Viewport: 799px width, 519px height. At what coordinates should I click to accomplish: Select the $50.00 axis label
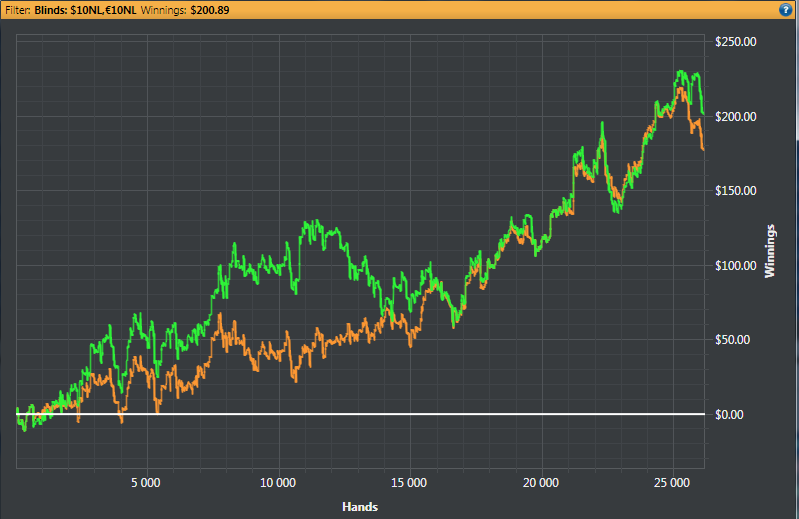point(733,340)
